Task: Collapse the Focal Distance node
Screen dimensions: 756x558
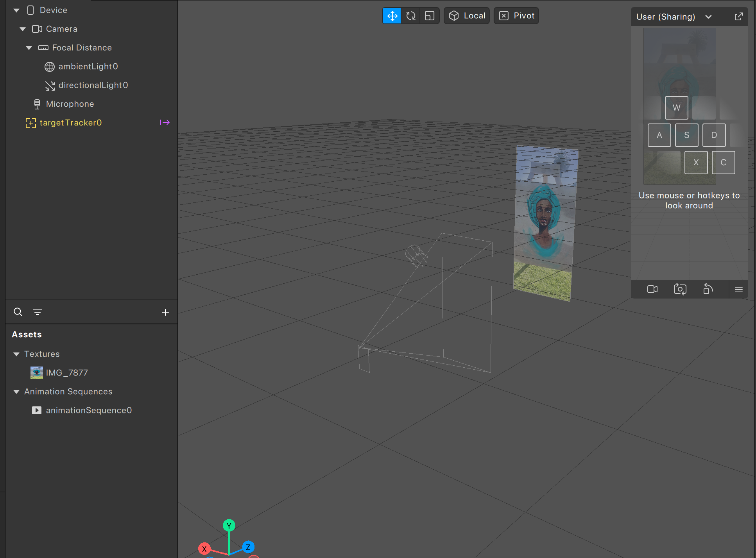Action: click(x=29, y=48)
